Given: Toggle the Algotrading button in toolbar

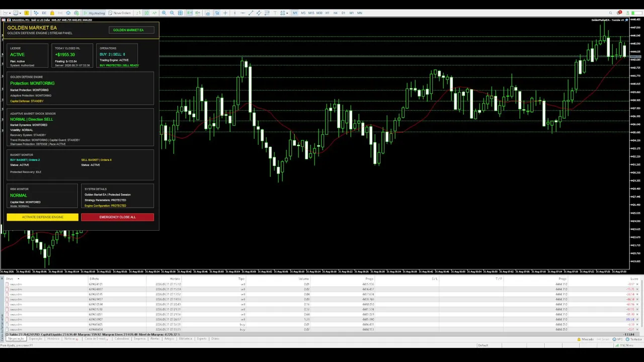Looking at the screenshot, I should pos(94,13).
